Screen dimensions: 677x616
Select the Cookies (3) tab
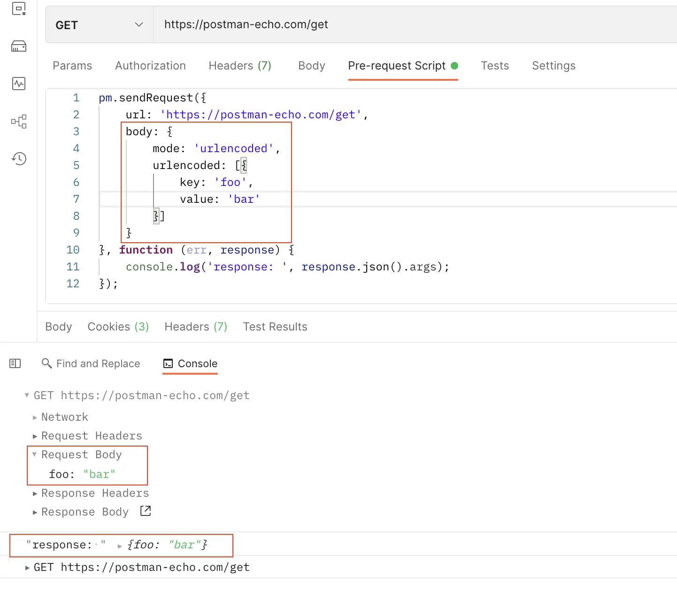point(118,326)
